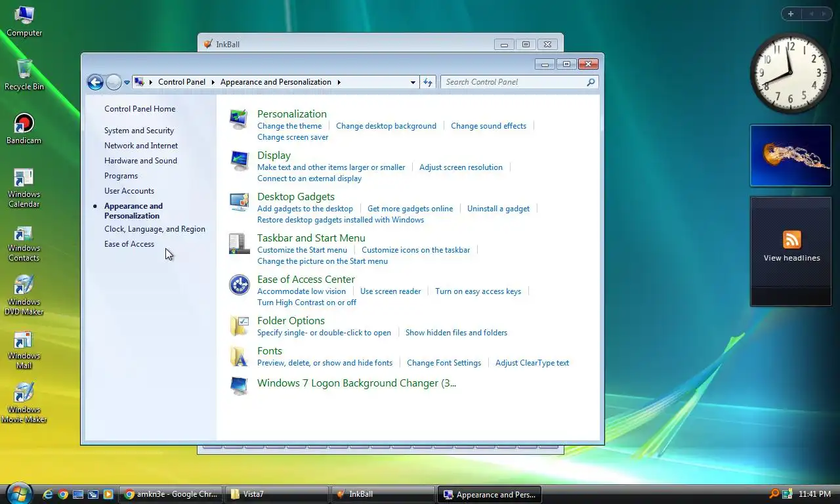Open the Taskbar and Start Menu icon

pyautogui.click(x=239, y=243)
